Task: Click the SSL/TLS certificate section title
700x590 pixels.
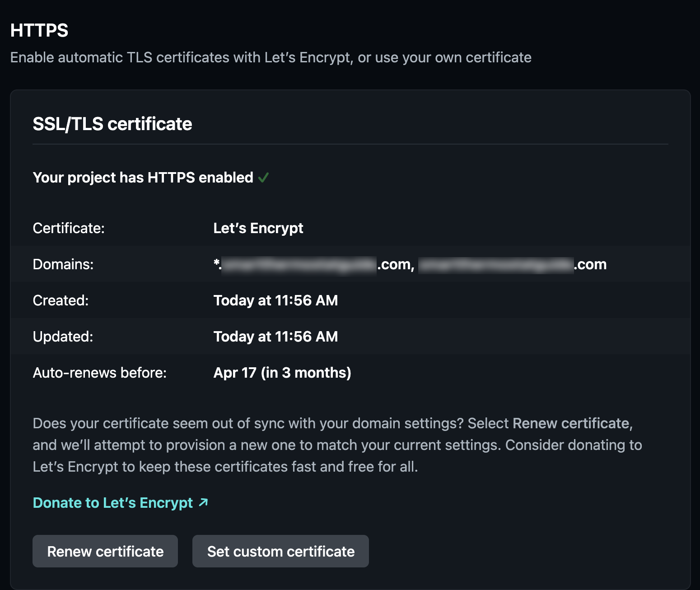Action: [x=112, y=124]
